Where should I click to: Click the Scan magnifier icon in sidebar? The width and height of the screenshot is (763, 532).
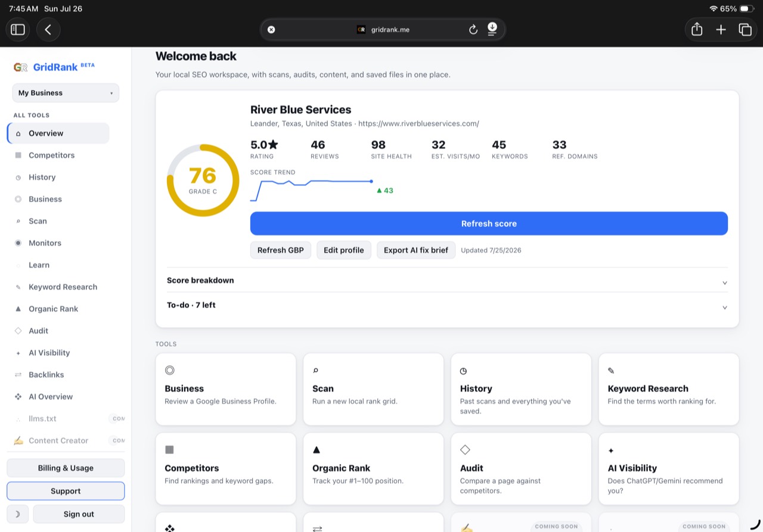[x=18, y=221]
